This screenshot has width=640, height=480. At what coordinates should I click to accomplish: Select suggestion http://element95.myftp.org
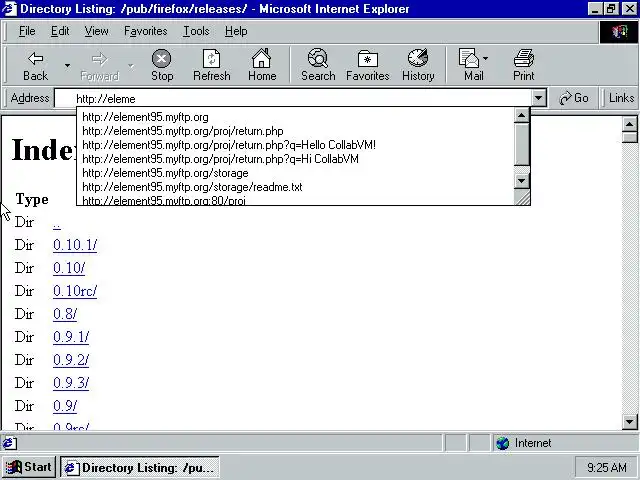[295, 117]
